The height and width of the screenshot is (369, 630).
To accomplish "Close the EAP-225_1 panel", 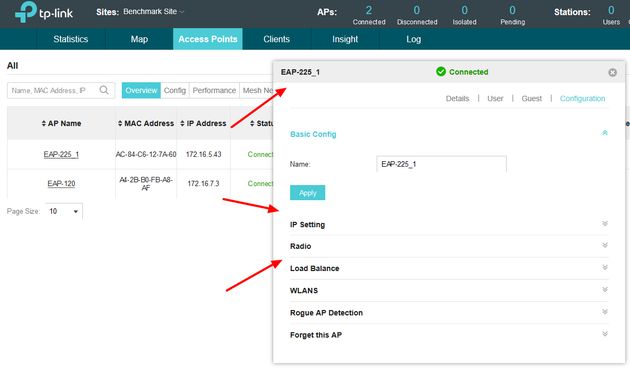I will 612,72.
